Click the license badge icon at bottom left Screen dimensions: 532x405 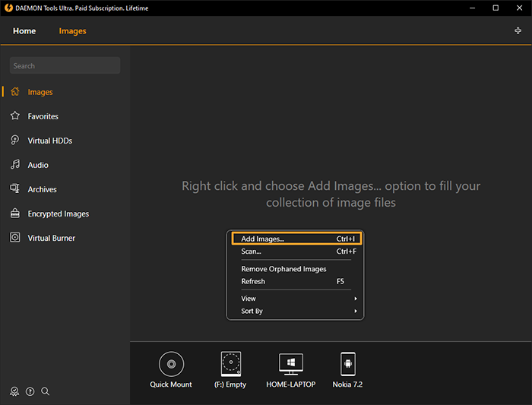(x=14, y=391)
